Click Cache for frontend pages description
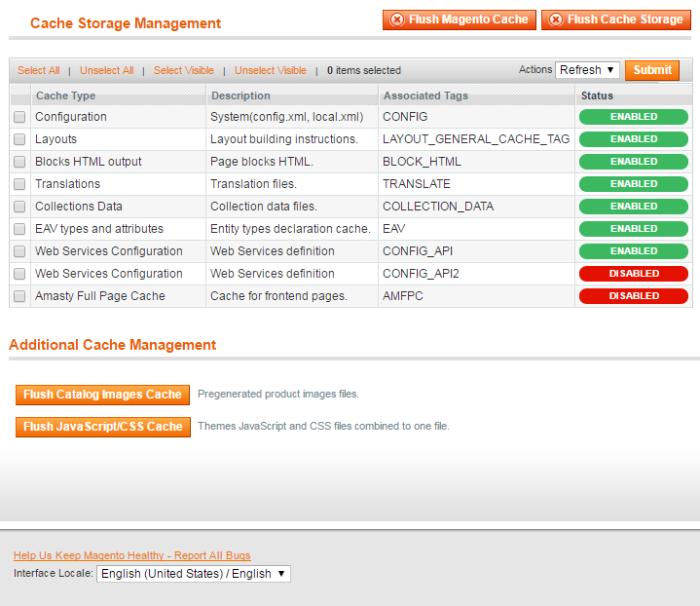Image resolution: width=700 pixels, height=606 pixels. point(278,296)
